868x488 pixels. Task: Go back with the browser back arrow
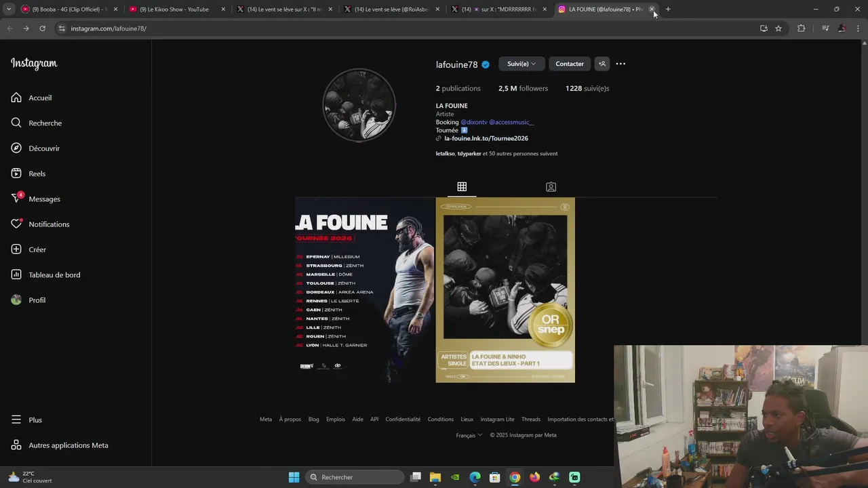pos(9,28)
